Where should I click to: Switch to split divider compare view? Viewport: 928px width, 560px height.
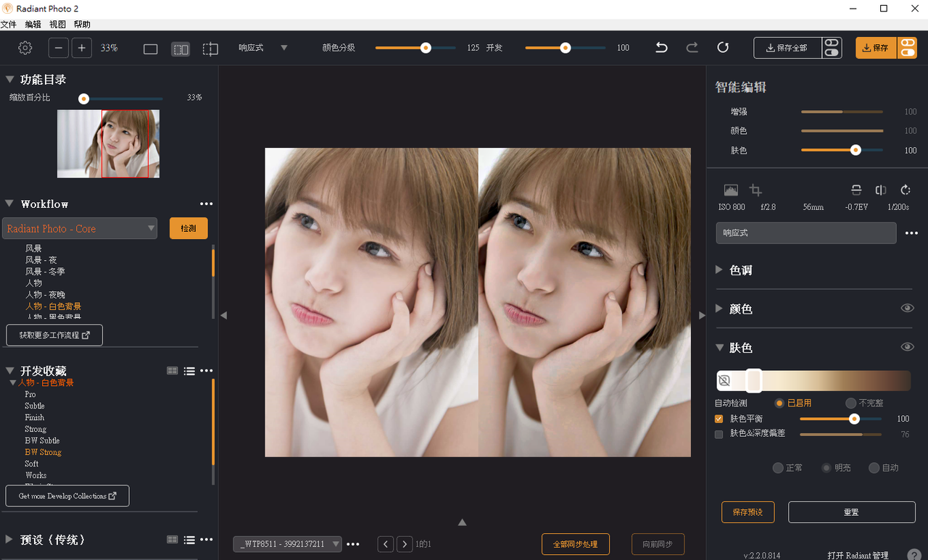point(210,49)
